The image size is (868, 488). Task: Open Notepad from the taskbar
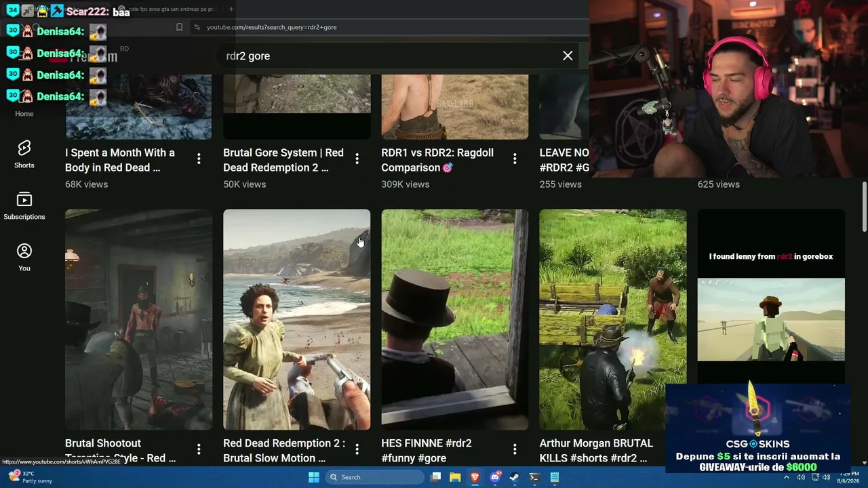554,477
